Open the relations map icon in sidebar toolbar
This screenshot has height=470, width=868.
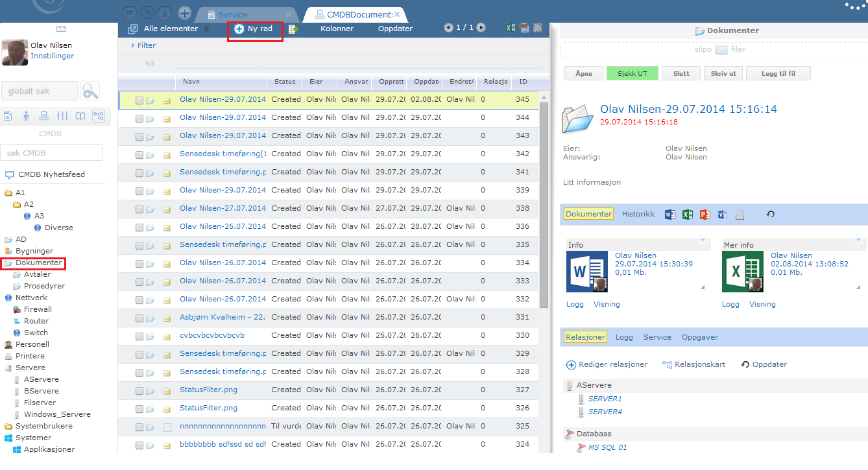coord(99,116)
